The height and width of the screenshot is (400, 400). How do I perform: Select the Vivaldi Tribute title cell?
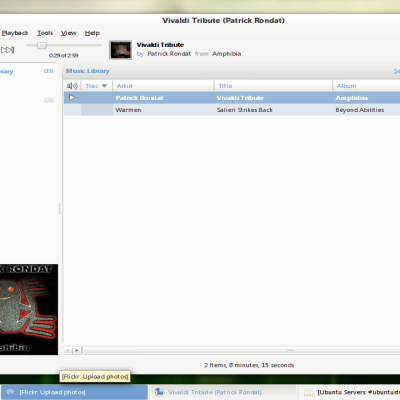tap(240, 98)
